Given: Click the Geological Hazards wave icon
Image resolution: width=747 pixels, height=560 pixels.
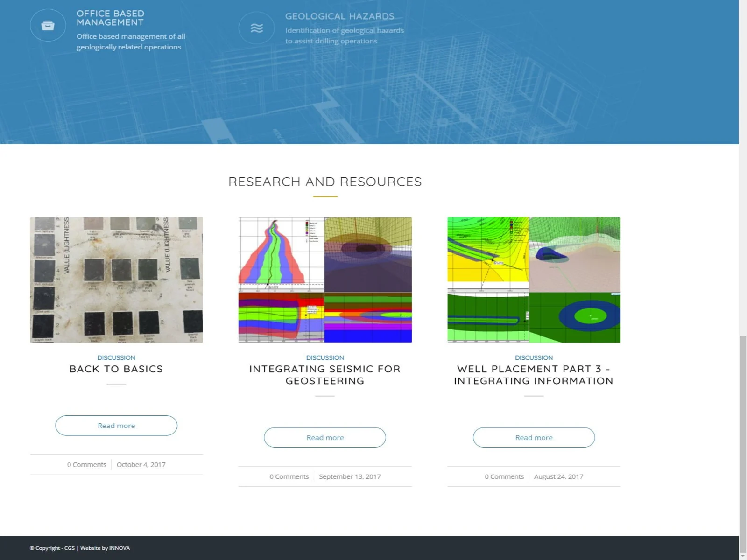Looking at the screenshot, I should point(256,28).
